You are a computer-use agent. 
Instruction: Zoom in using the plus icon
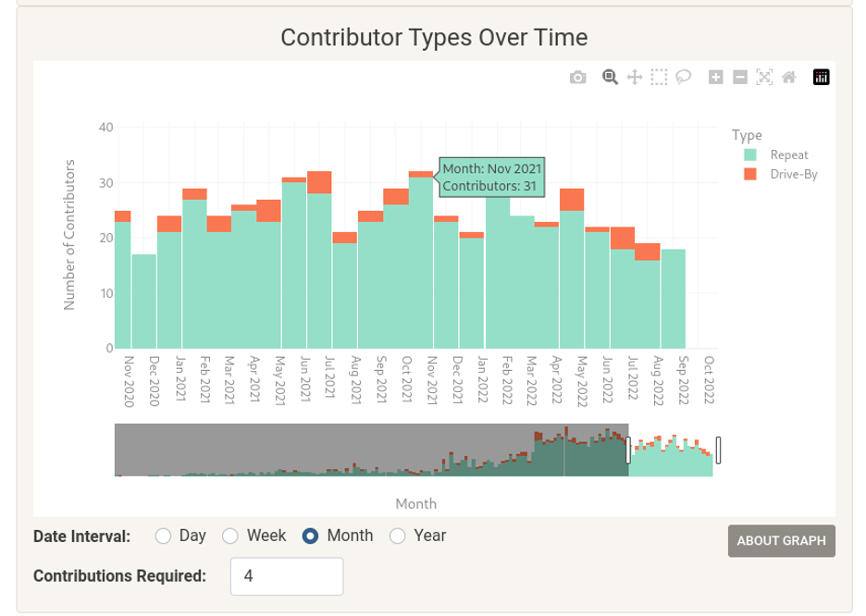[714, 79]
